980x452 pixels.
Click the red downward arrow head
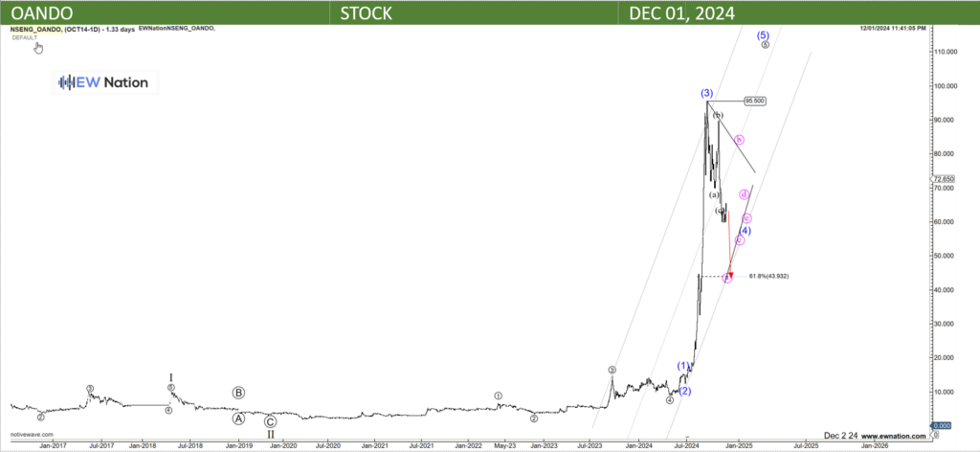click(x=730, y=275)
